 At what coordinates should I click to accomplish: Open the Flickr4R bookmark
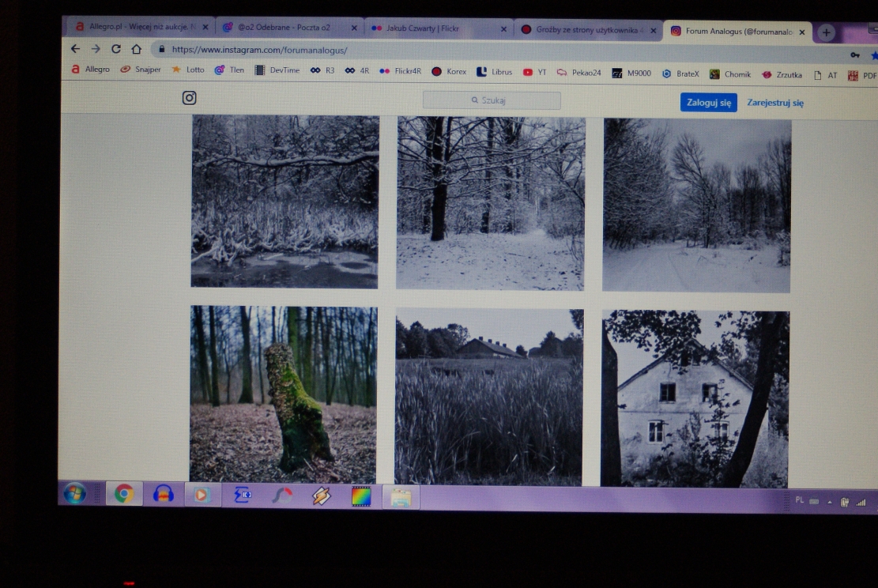pos(401,71)
